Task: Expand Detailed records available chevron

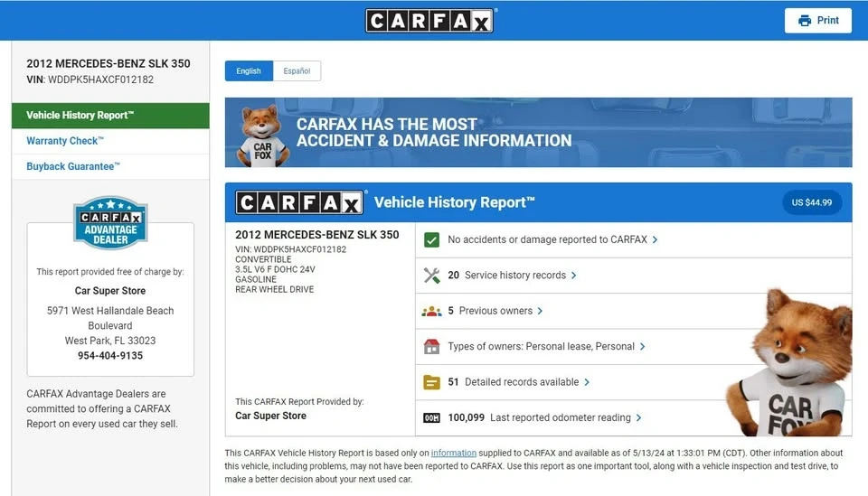Action: tap(587, 382)
